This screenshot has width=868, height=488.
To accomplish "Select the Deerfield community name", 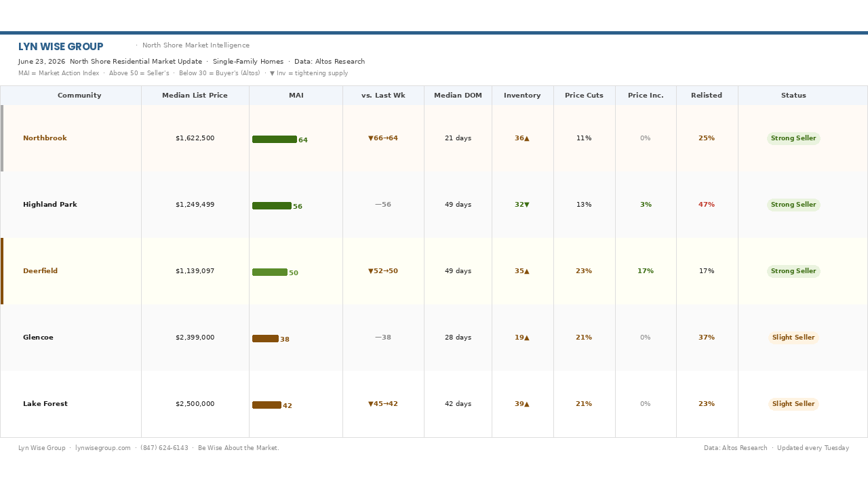I will (41, 271).
